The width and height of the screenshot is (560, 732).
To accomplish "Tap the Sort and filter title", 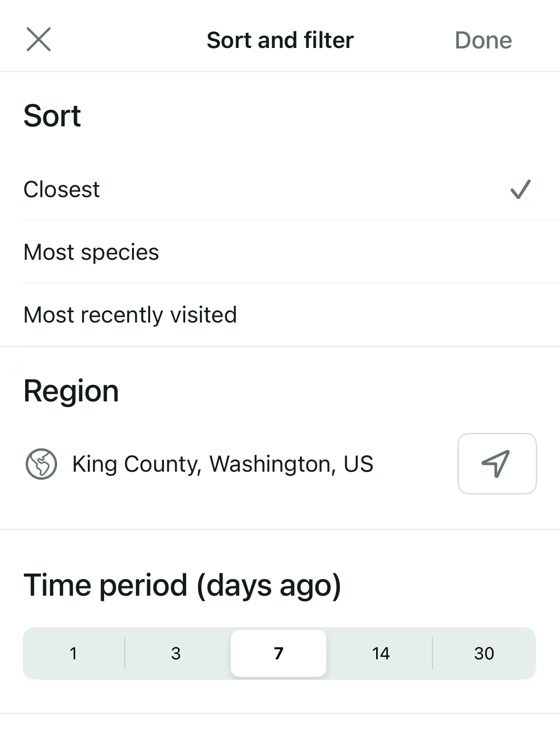I will click(x=280, y=40).
